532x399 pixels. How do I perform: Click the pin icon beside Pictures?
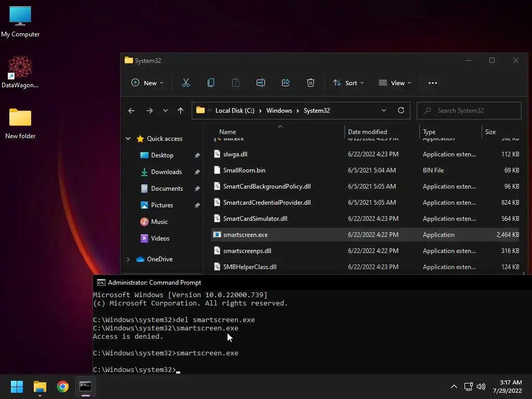tap(197, 205)
